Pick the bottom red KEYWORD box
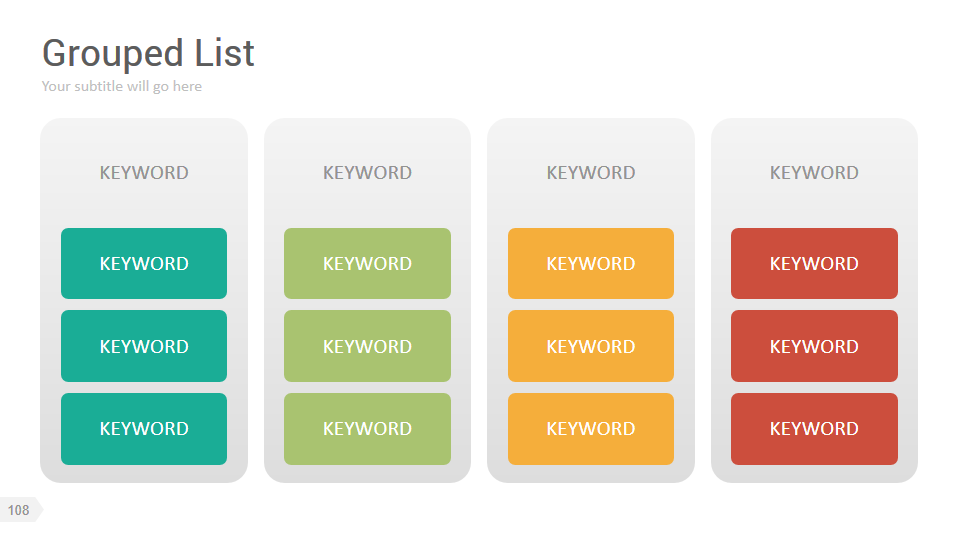This screenshot has height=540, width=960. click(x=814, y=429)
